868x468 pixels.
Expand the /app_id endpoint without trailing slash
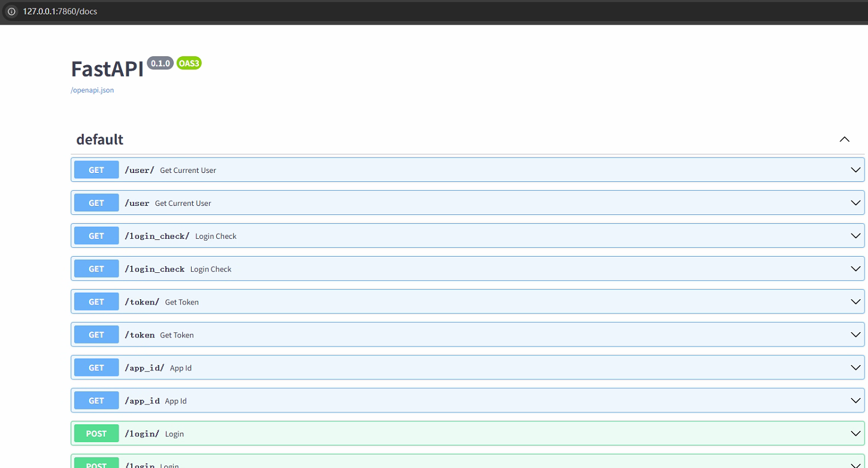(x=855, y=400)
